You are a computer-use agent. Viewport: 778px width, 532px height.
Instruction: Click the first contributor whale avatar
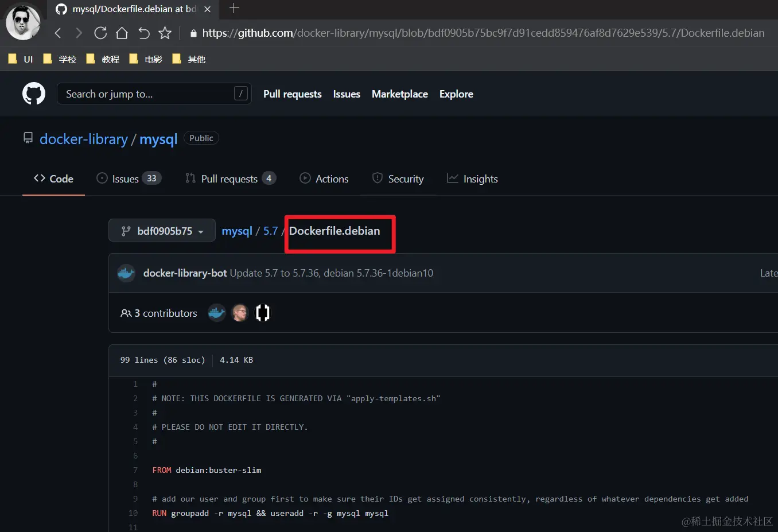[x=216, y=313]
